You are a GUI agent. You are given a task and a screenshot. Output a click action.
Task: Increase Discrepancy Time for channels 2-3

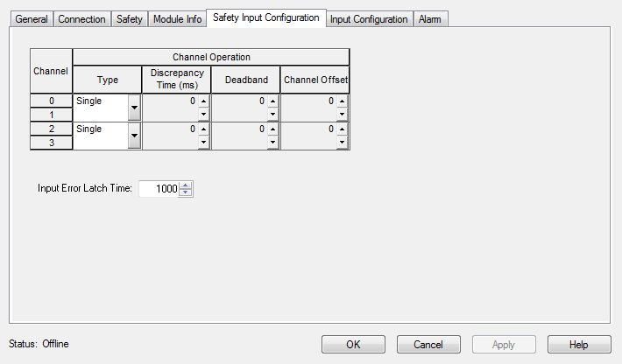[x=203, y=129]
